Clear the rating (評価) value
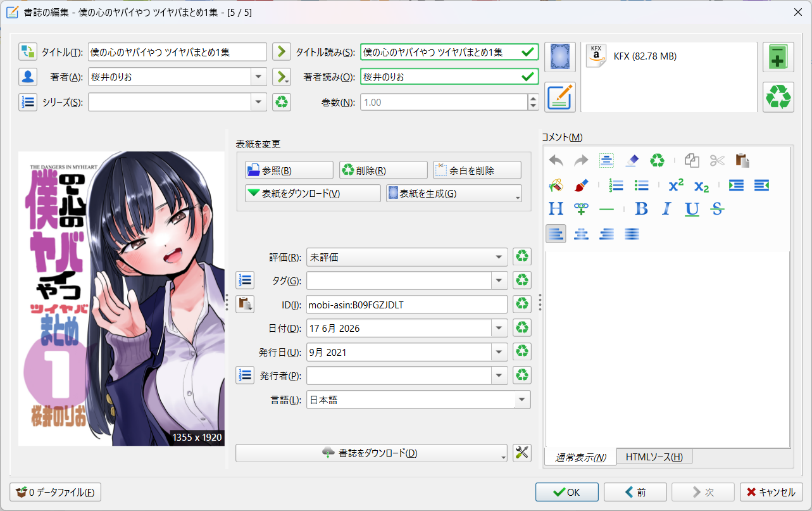The image size is (812, 511). (522, 256)
